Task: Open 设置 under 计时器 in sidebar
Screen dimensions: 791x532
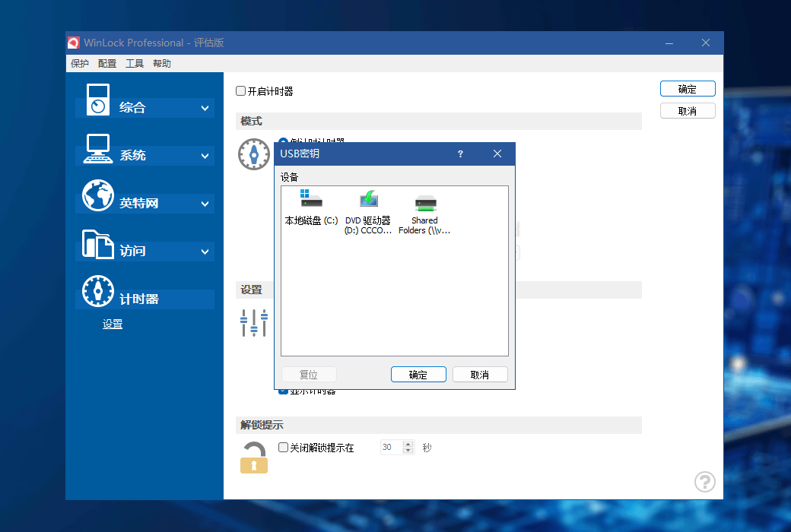Action: [x=113, y=325]
